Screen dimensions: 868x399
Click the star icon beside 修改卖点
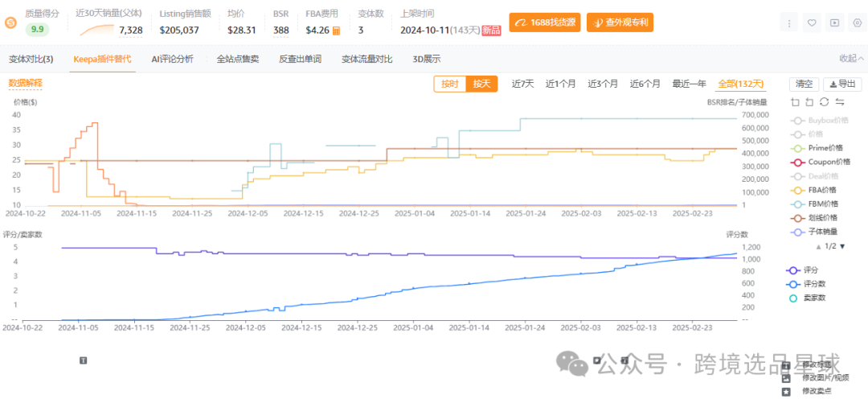click(x=787, y=392)
